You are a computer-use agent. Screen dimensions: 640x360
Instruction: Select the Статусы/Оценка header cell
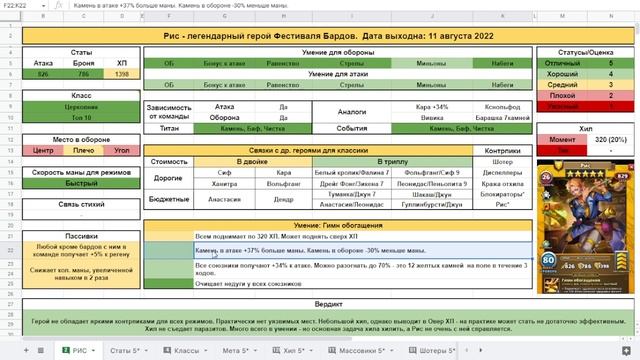(585, 52)
